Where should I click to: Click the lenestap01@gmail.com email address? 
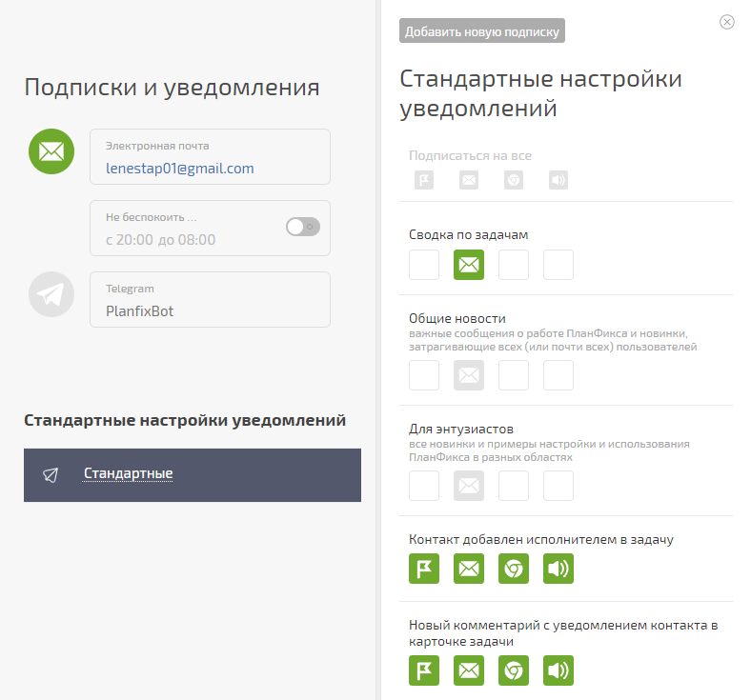179,169
